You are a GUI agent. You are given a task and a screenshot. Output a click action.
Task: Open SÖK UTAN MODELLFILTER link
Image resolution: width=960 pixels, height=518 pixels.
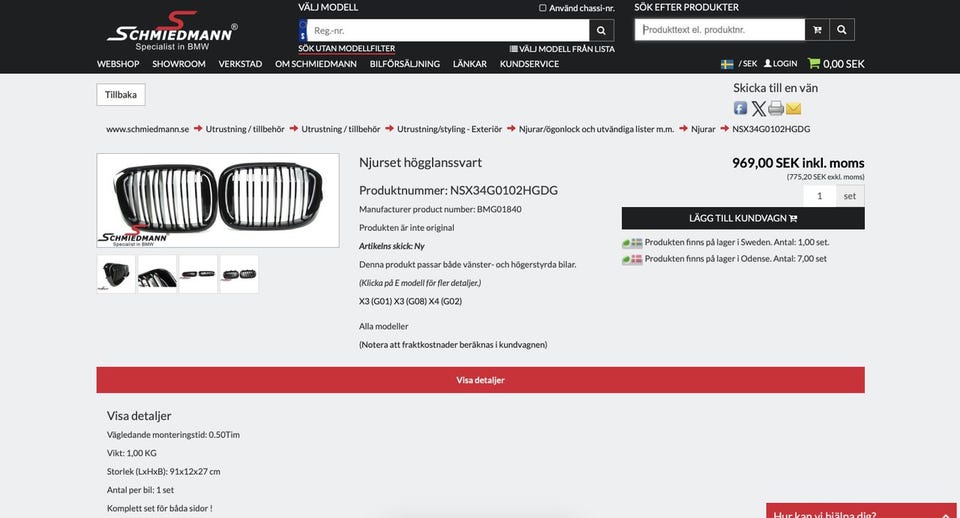point(347,48)
